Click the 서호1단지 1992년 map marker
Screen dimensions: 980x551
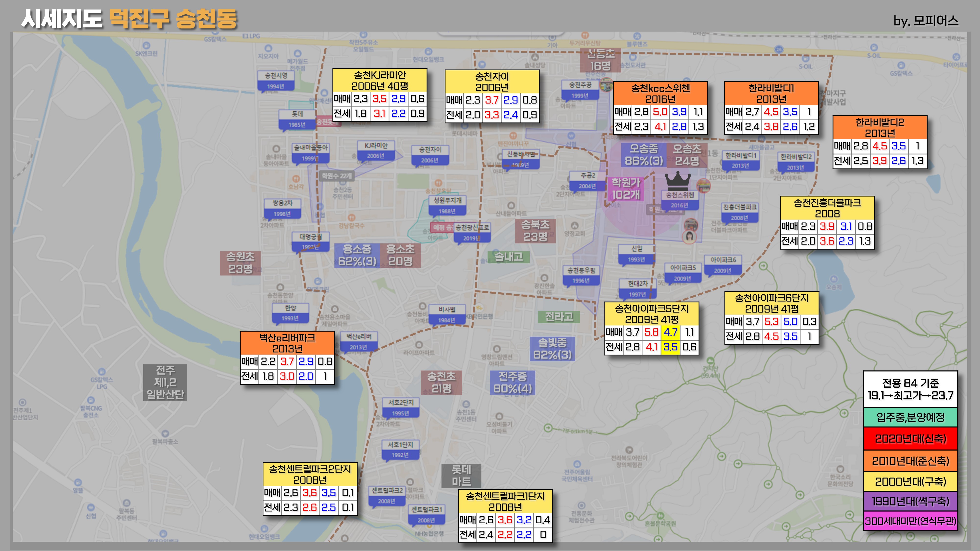[400, 449]
